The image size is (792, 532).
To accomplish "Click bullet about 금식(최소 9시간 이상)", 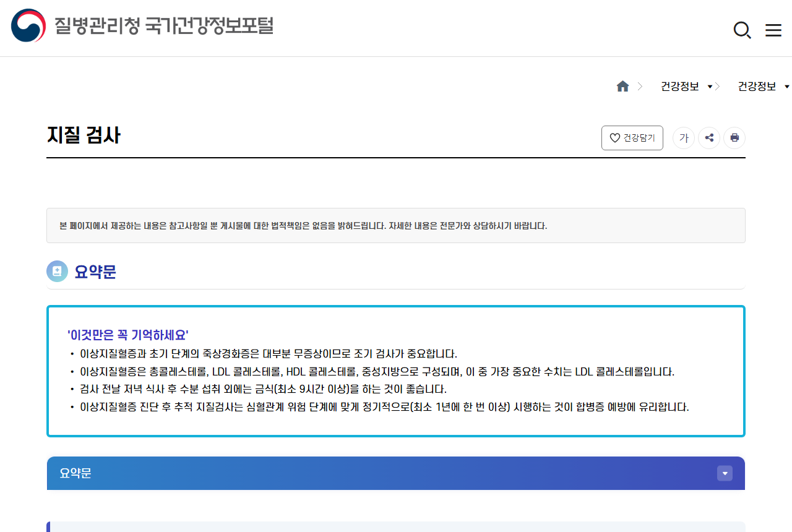I will 263,389.
